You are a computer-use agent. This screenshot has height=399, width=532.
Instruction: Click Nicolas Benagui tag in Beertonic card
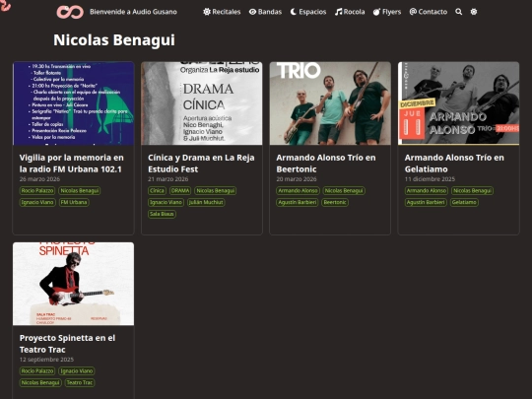tap(344, 191)
